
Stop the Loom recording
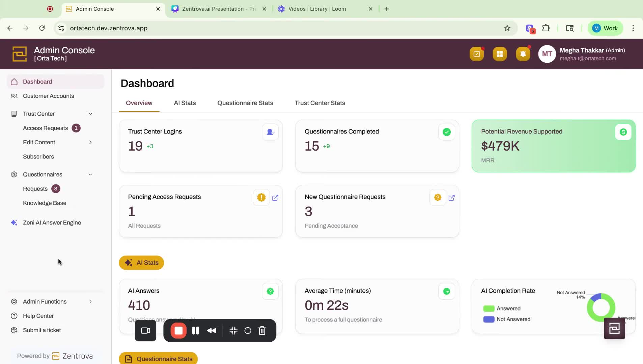click(178, 331)
